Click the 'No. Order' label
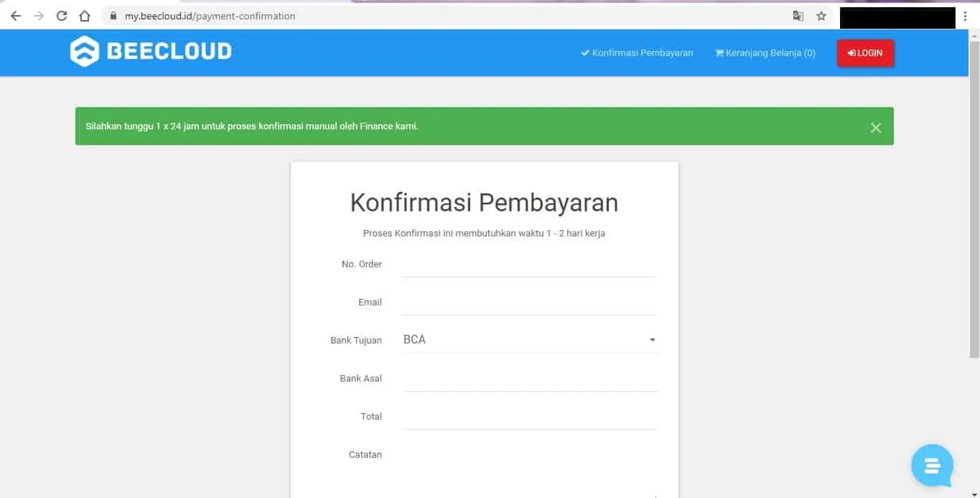Screen dimensions: 980x498 pyautogui.click(x=362, y=264)
